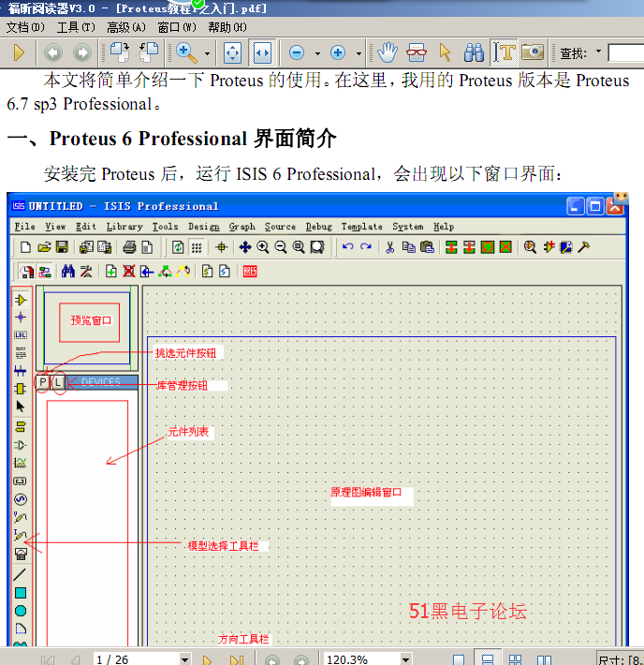Zoom out with the minus icon
The width and height of the screenshot is (644, 665).
(297, 53)
